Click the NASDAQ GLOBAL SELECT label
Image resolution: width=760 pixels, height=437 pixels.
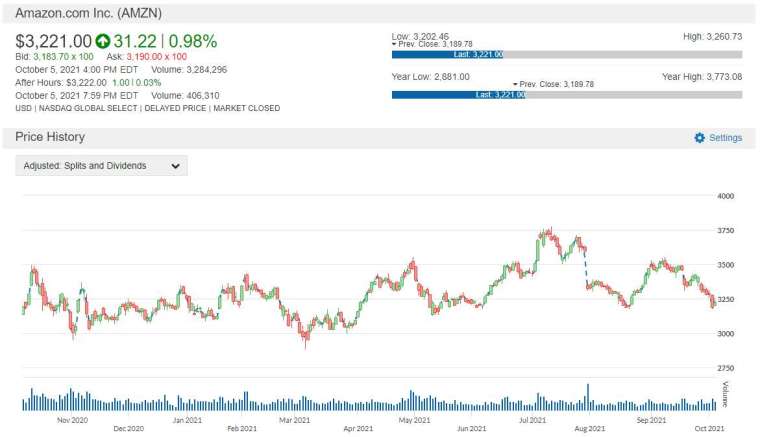[x=88, y=109]
